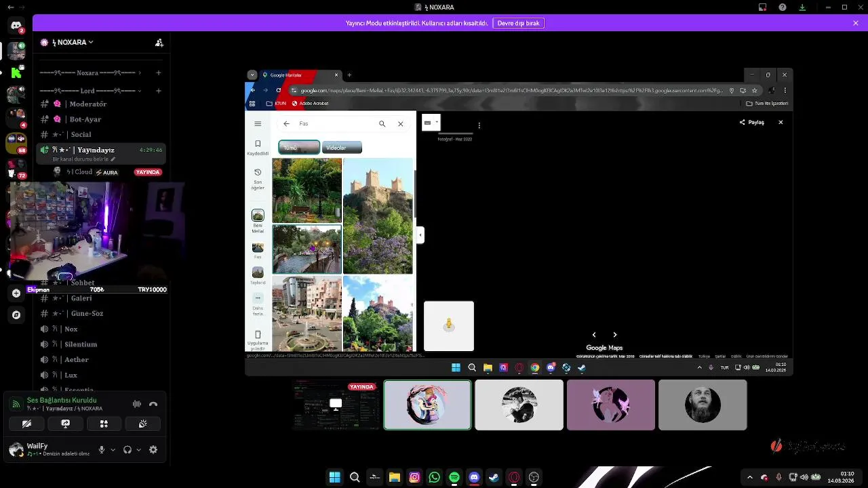
Task: Click Ses Bağlantısı Kuruldu status text
Action: click(62, 401)
